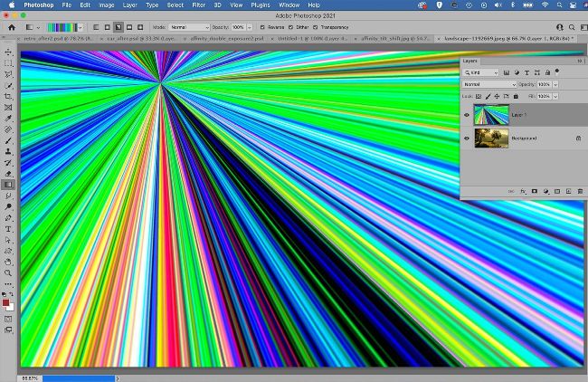Open the Window menu
Viewport: 588px width, 382px height.
(x=289, y=5)
